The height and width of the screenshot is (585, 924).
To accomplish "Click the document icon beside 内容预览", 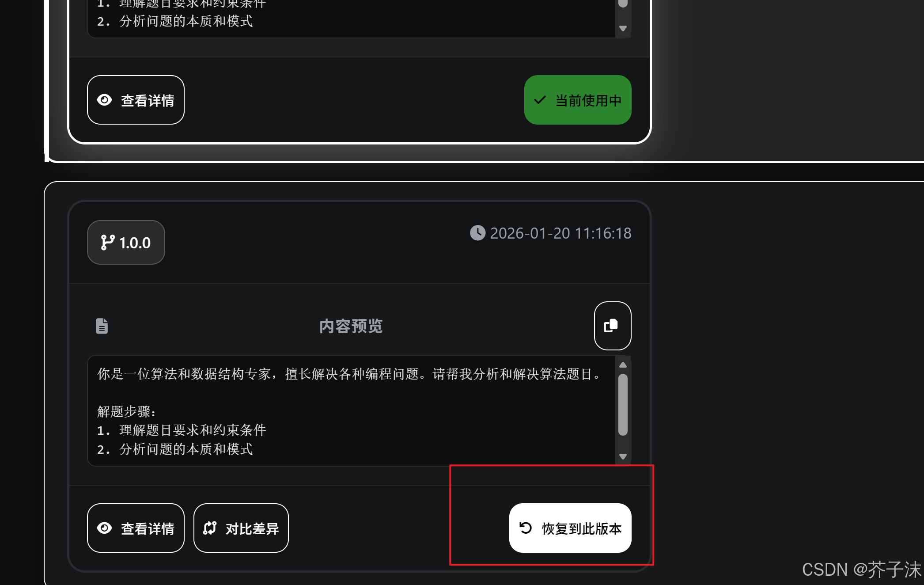I will tap(102, 326).
